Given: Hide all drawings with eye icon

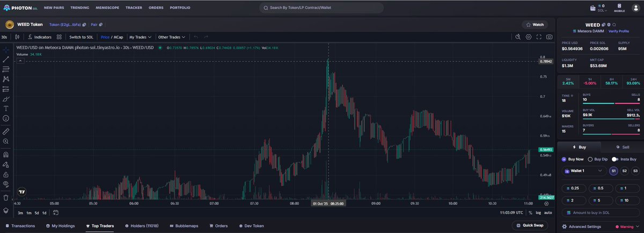Looking at the screenshot, I should [x=6, y=184].
